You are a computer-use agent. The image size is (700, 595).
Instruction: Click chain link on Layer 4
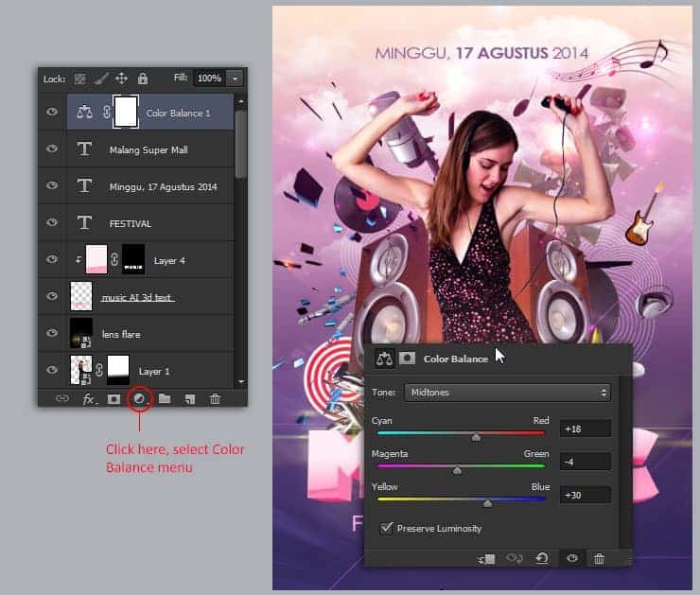click(114, 259)
